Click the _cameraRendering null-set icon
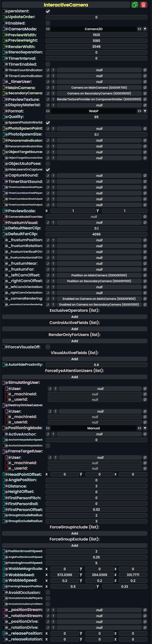The height and width of the screenshot is (644, 152). coord(145,299)
